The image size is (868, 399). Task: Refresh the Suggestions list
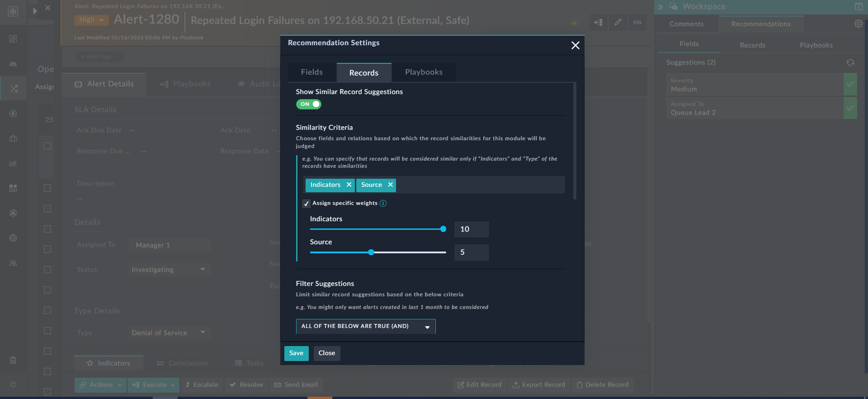[x=850, y=62]
